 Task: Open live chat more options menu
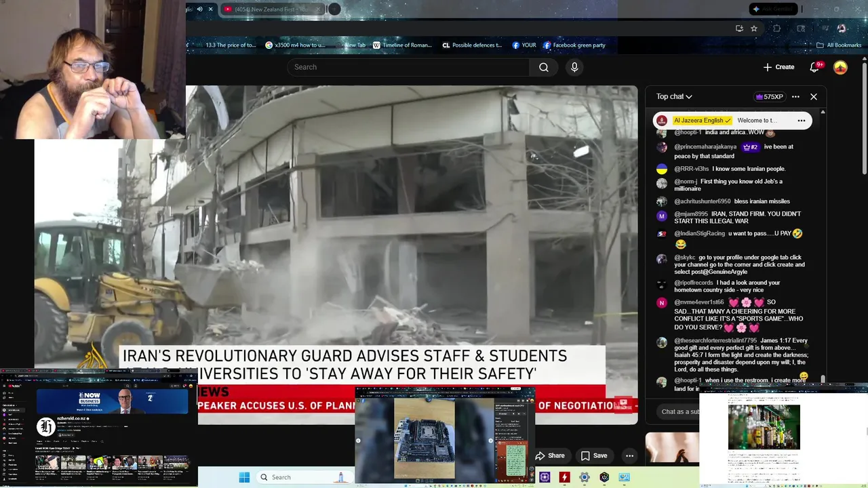[795, 96]
